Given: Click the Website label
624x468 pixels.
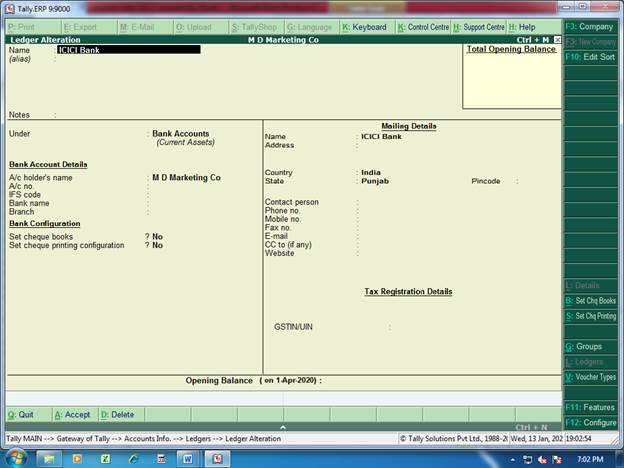Looking at the screenshot, I should [x=279, y=253].
